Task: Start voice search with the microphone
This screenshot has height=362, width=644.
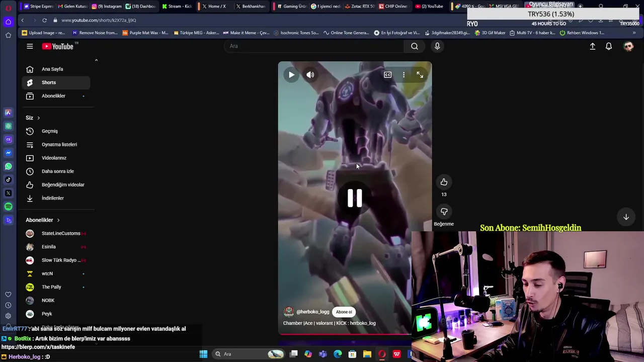Action: coord(437,46)
